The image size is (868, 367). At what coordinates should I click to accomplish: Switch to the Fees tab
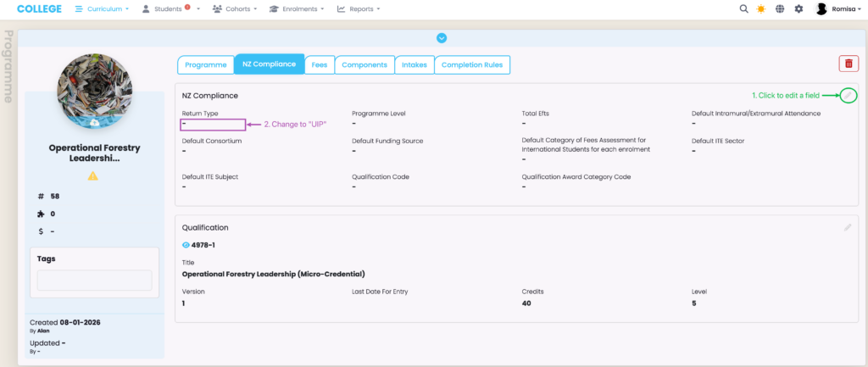click(320, 64)
